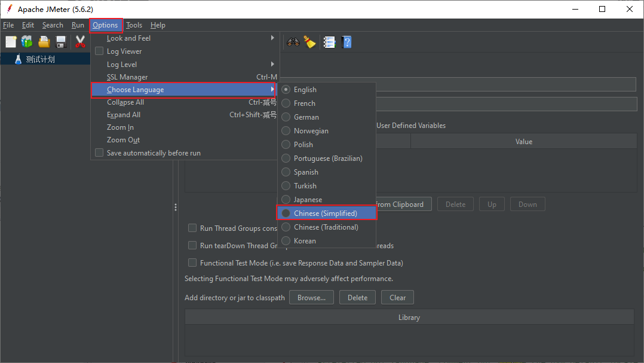Click the Delete button beside Browse
This screenshot has width=644, height=363.
pyautogui.click(x=357, y=298)
